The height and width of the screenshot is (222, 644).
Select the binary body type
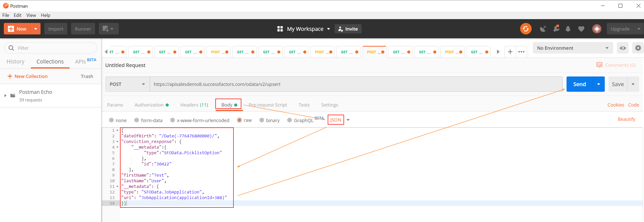[262, 120]
